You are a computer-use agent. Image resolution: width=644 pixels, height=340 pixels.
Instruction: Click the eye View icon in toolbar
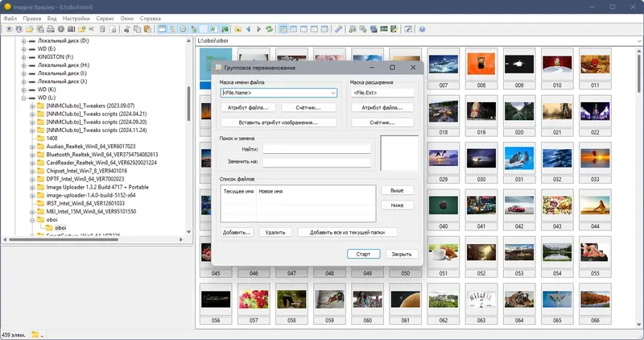click(9, 29)
